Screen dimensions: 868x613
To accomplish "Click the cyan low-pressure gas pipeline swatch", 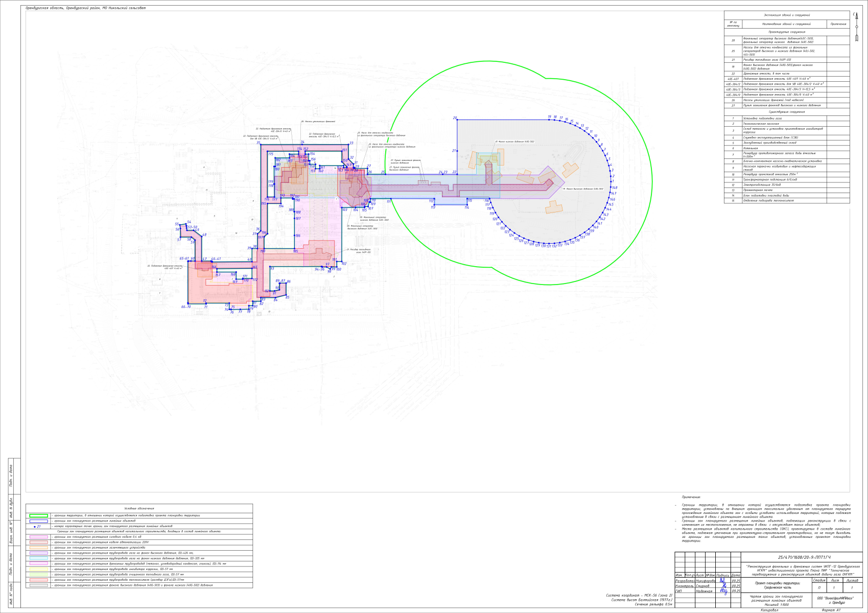I will [x=39, y=558].
